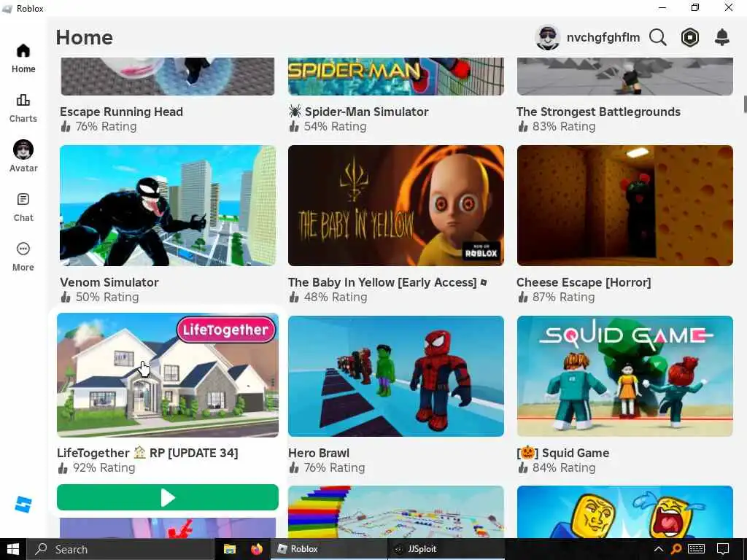Open the crying yellow face game thumbnail
The image size is (747, 560).
(624, 512)
